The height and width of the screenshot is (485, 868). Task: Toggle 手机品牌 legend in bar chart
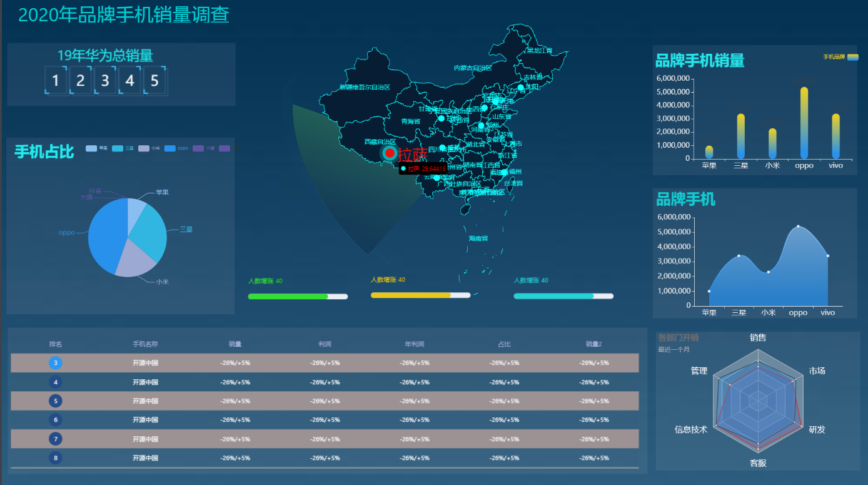[x=841, y=57]
